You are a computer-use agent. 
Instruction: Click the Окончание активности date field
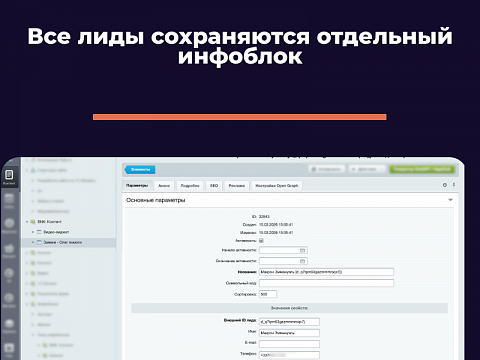[x=283, y=261]
